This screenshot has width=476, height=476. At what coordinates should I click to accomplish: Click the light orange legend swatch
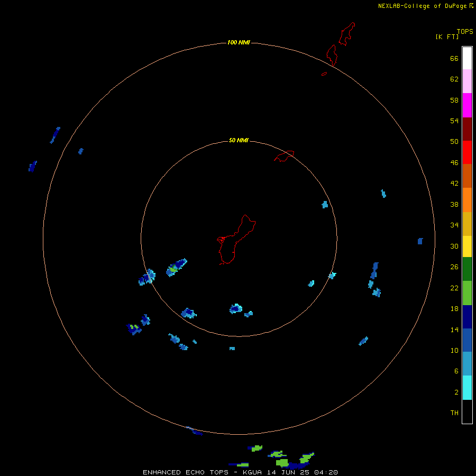click(x=467, y=200)
